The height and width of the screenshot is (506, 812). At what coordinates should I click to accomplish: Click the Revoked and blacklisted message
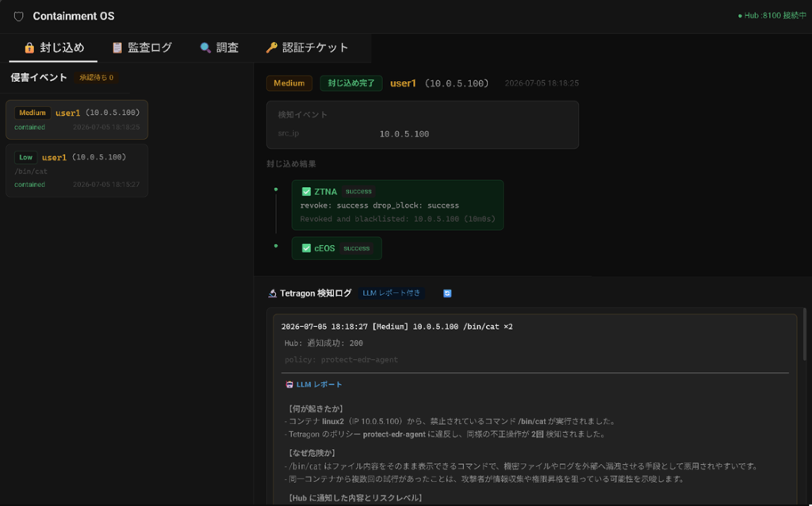398,219
